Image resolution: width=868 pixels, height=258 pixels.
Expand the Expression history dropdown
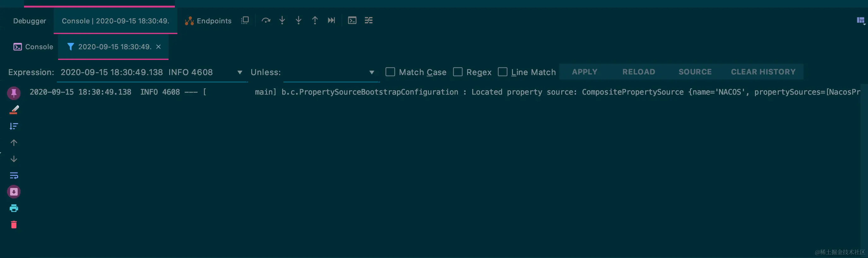point(240,73)
